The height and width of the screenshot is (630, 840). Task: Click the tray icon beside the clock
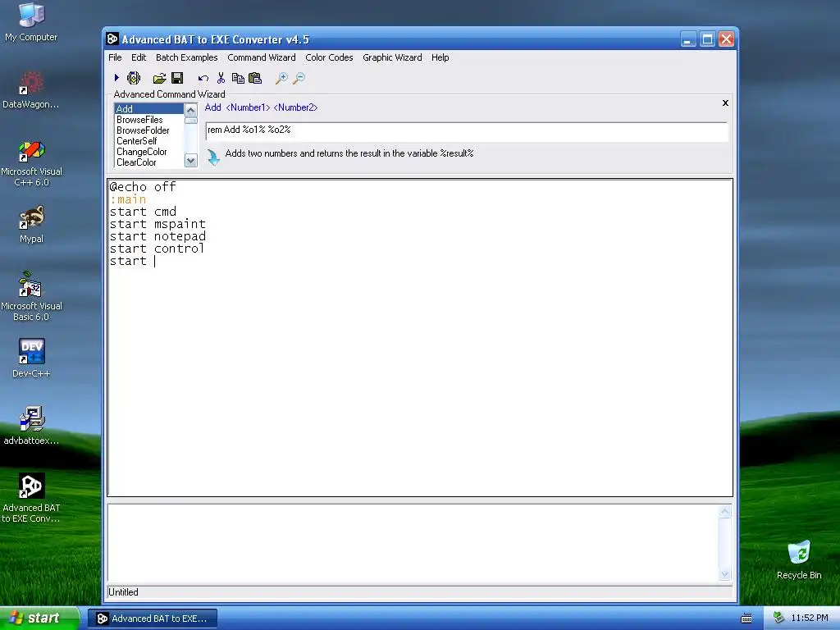tap(779, 618)
